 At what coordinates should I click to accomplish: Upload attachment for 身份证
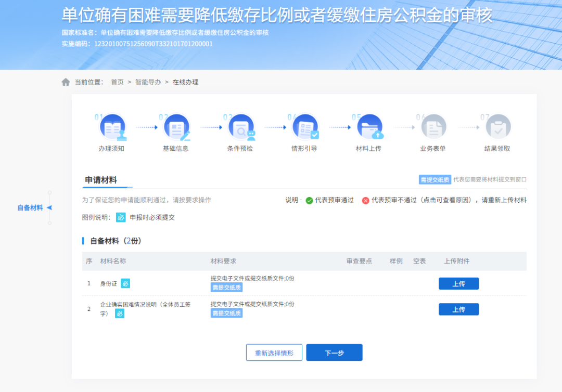point(458,284)
